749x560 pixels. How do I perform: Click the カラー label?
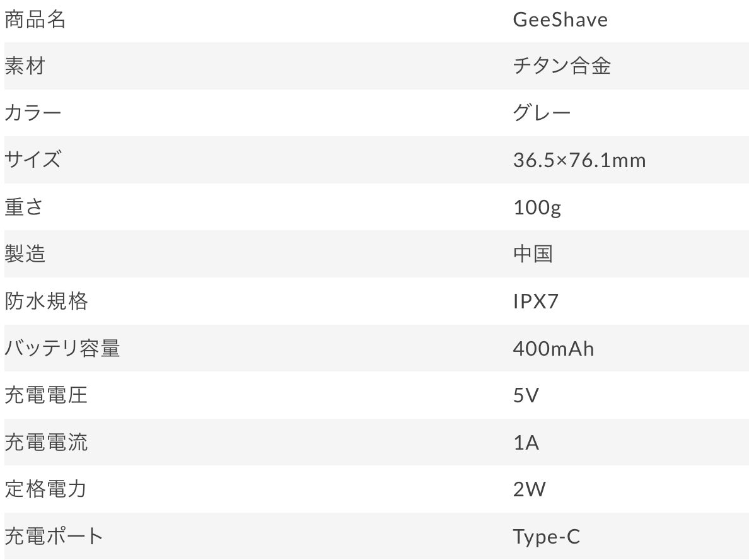[x=33, y=113]
